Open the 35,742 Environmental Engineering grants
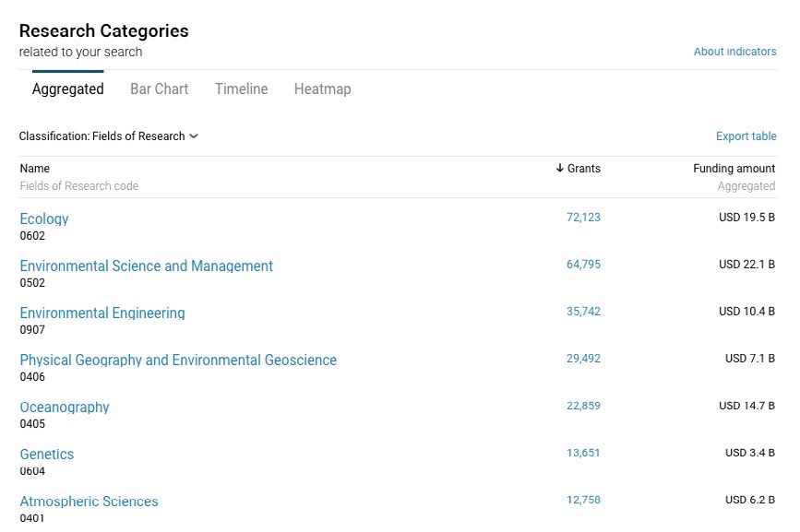The height and width of the screenshot is (532, 800). point(583,312)
